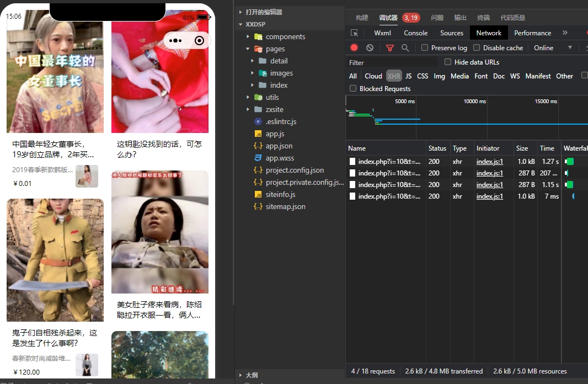Open the 中国最年轻的女董事长 video thumbnail
Viewport: 588px width, 384px height.
55,72
